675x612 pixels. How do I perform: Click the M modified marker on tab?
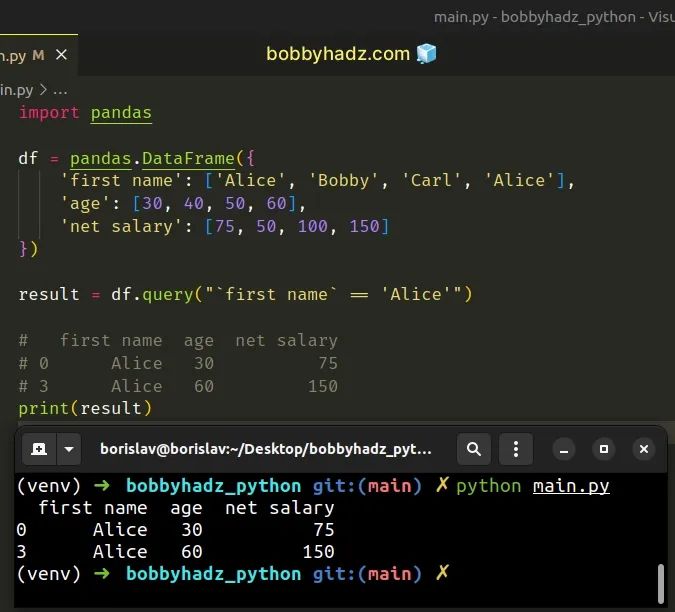click(x=38, y=55)
